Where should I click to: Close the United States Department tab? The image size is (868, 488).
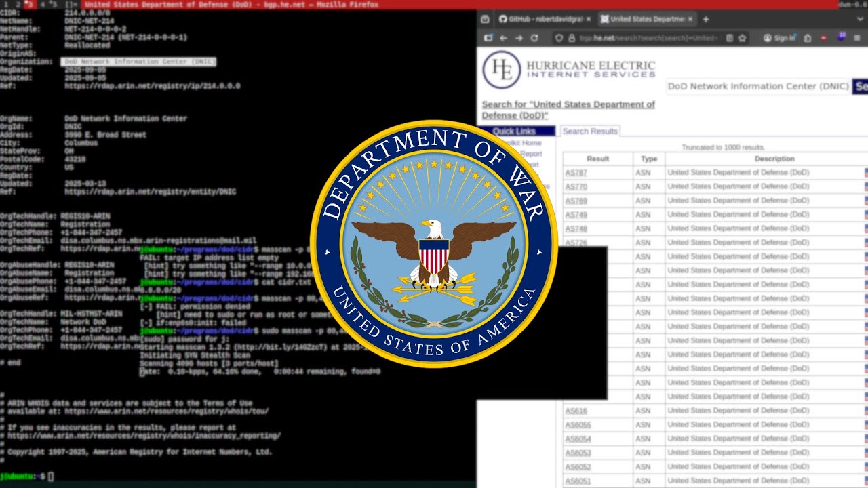pyautogui.click(x=690, y=19)
